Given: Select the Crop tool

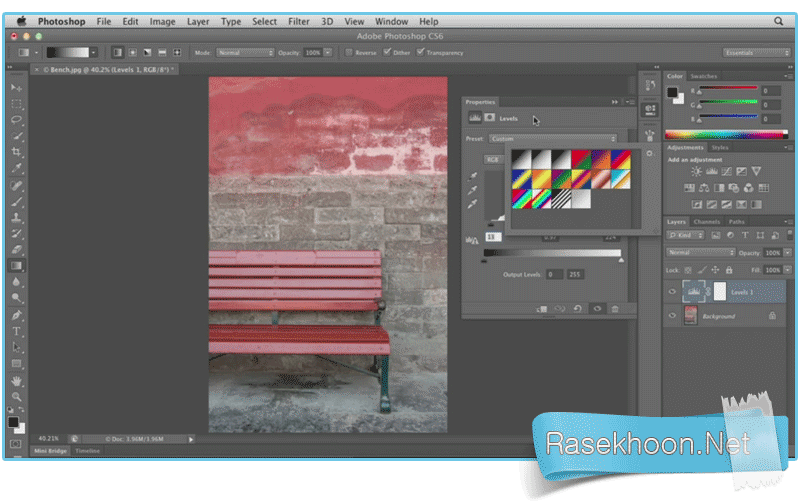Looking at the screenshot, I should [16, 152].
